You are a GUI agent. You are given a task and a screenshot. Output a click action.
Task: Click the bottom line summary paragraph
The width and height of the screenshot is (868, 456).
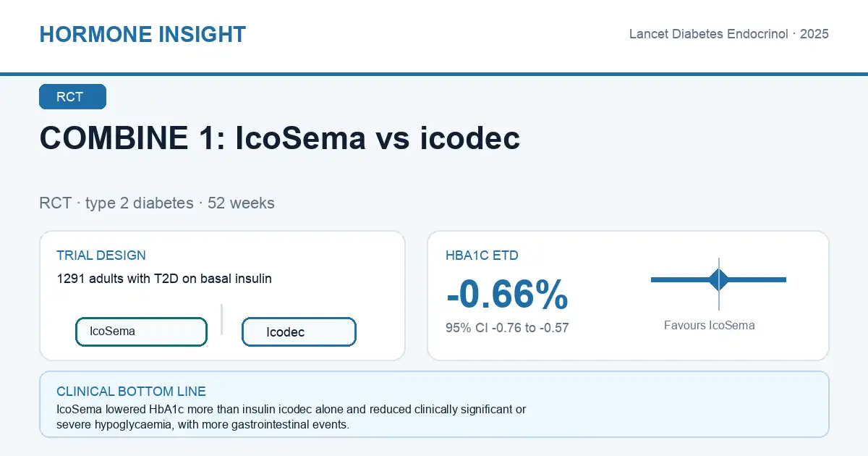(x=291, y=417)
